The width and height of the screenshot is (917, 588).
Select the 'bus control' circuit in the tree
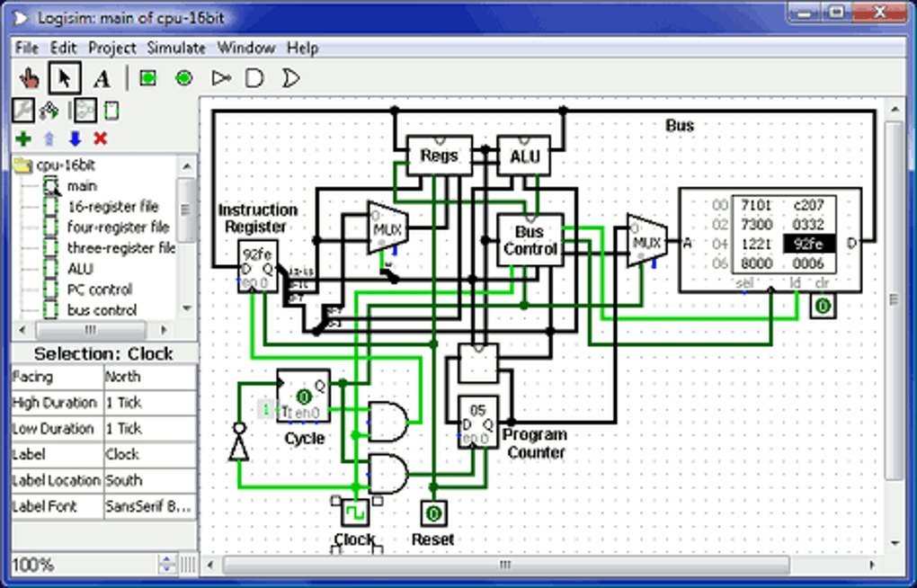point(102,310)
